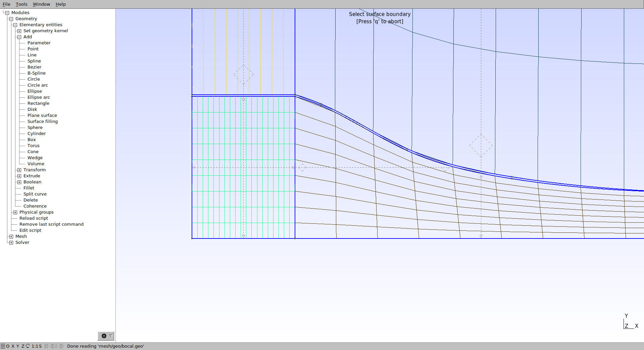Choose B-Spline entity
Viewport: 644px width, 350px height.
(x=37, y=73)
